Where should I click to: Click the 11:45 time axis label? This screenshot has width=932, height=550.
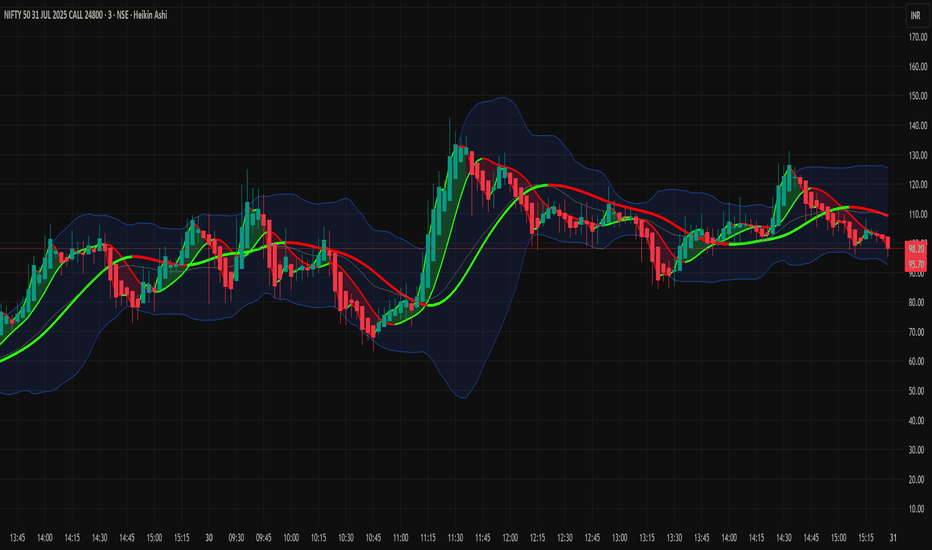(x=483, y=538)
